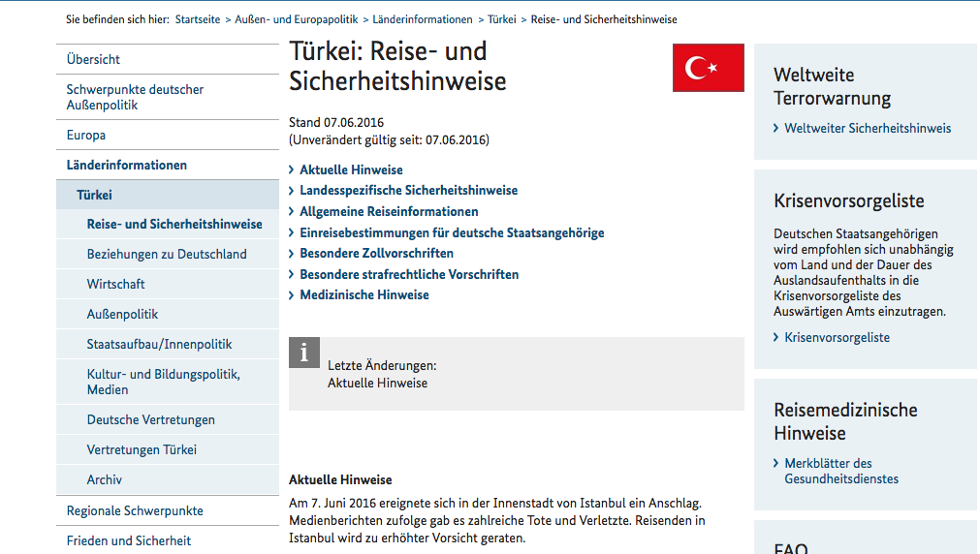Select Reise- und Sicherheitshinweise sidebar entry
Screen dimensions: 980x554
(174, 225)
